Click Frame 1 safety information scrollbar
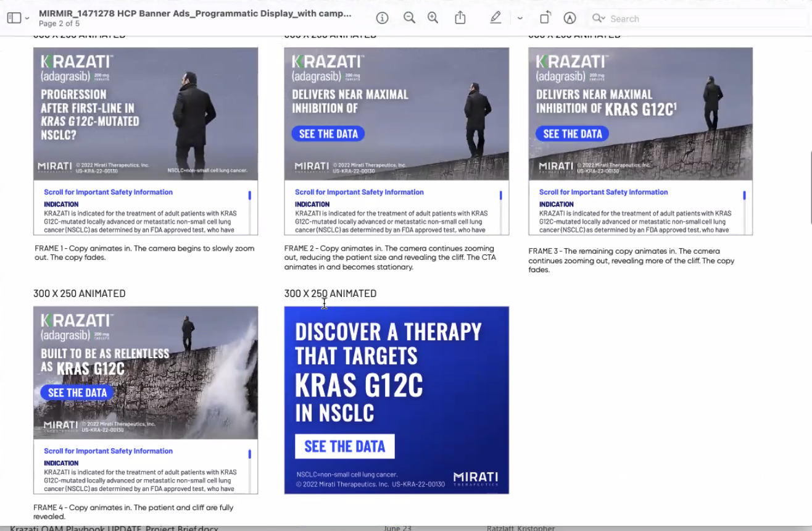This screenshot has width=812, height=531. click(249, 210)
